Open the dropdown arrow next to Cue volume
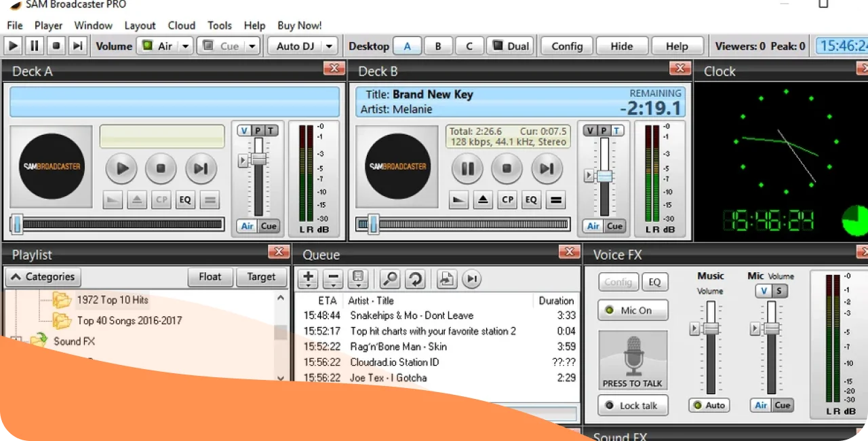Viewport: 868px width, 441px height. click(x=252, y=46)
